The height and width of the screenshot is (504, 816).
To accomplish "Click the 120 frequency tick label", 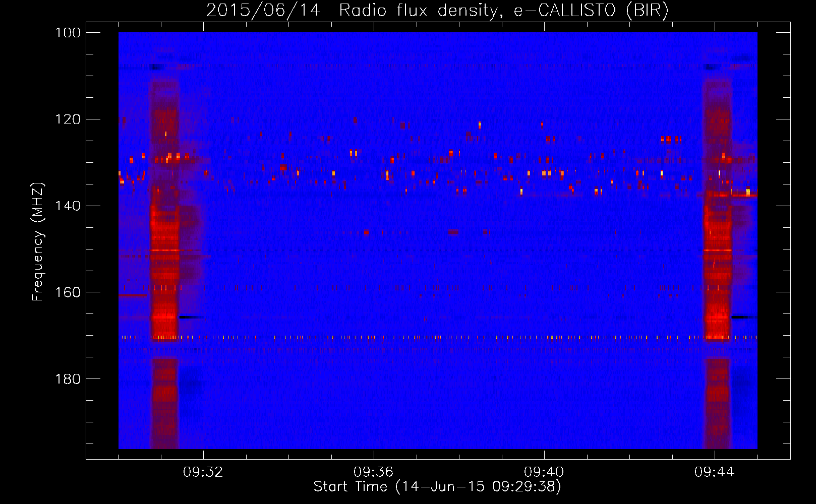I will pos(68,119).
